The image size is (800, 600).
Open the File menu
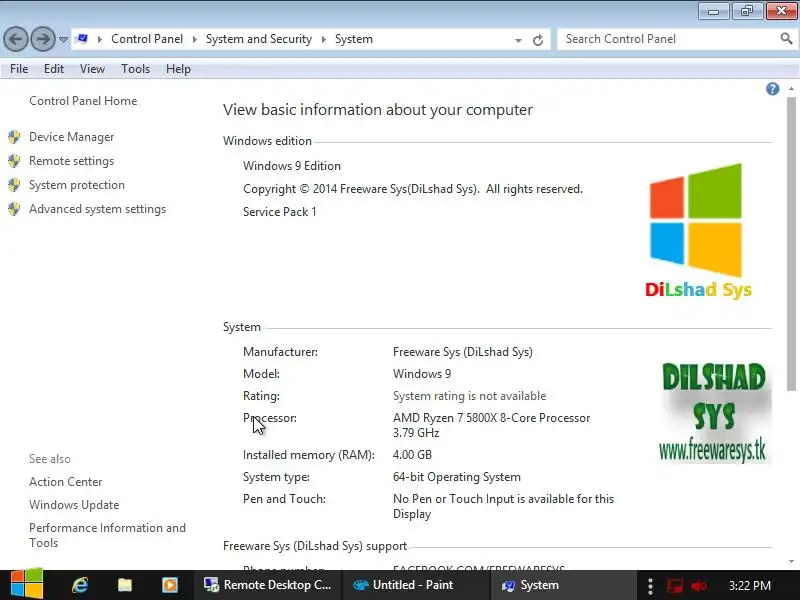19,68
